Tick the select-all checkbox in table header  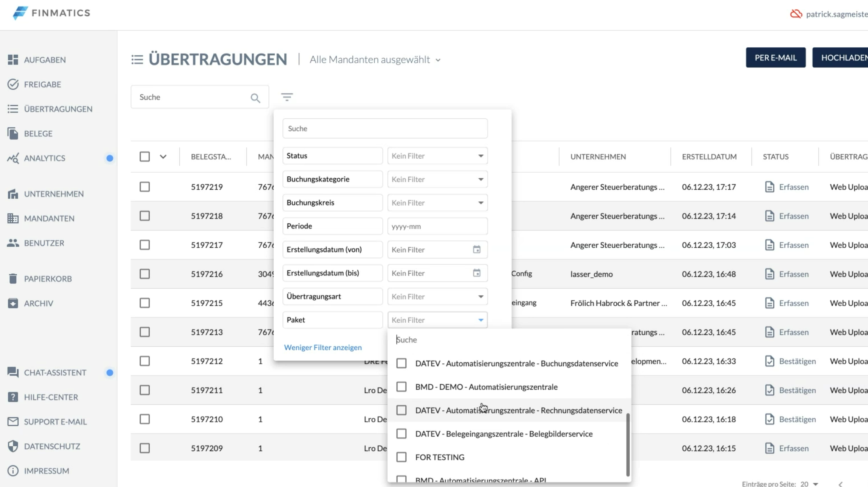tap(145, 157)
